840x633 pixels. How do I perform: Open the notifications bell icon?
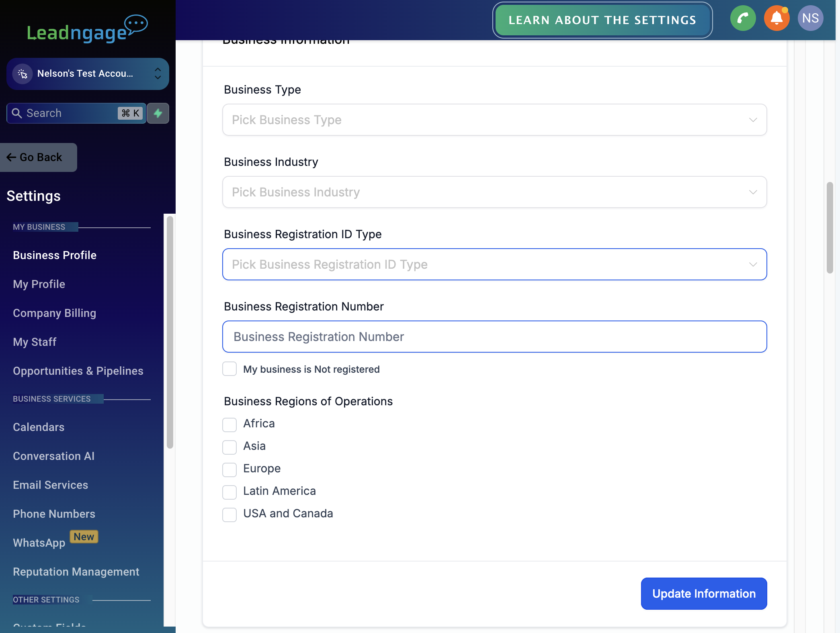[x=776, y=18]
